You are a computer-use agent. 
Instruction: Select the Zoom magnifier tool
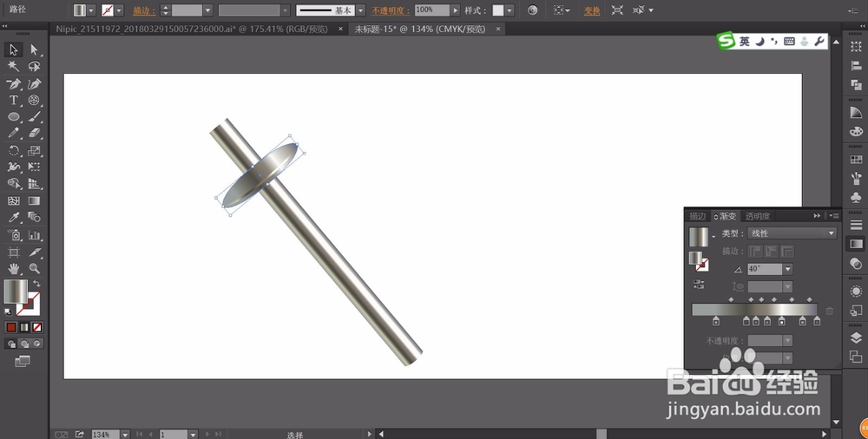pos(35,269)
